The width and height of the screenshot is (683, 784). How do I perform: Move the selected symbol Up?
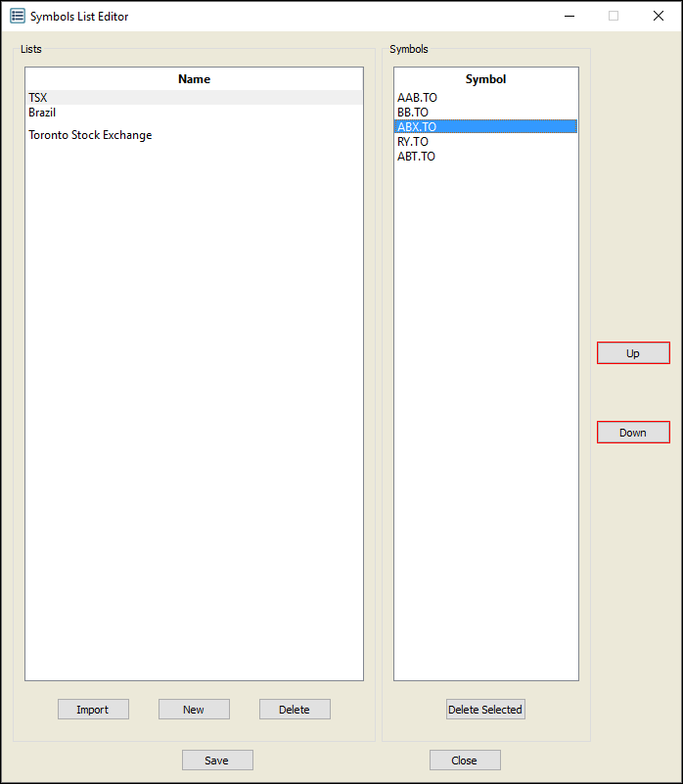click(x=633, y=353)
